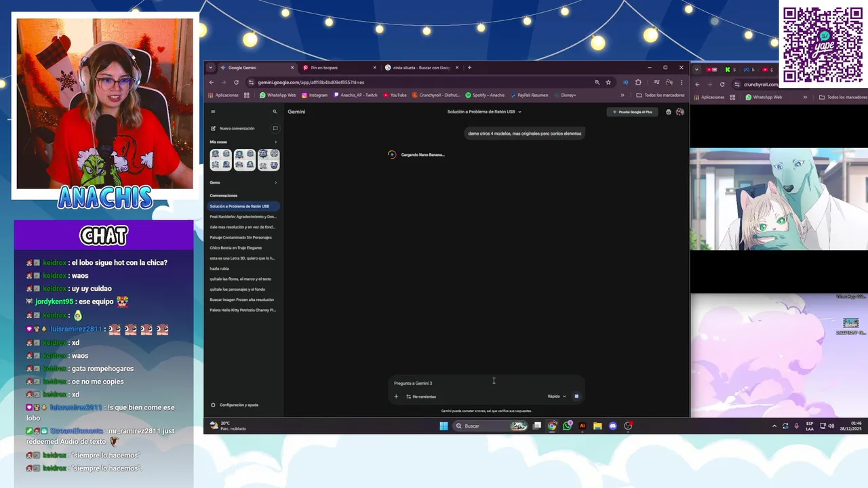Open Google account avatar in Gemini
Screen dimensions: 868x488
point(680,112)
